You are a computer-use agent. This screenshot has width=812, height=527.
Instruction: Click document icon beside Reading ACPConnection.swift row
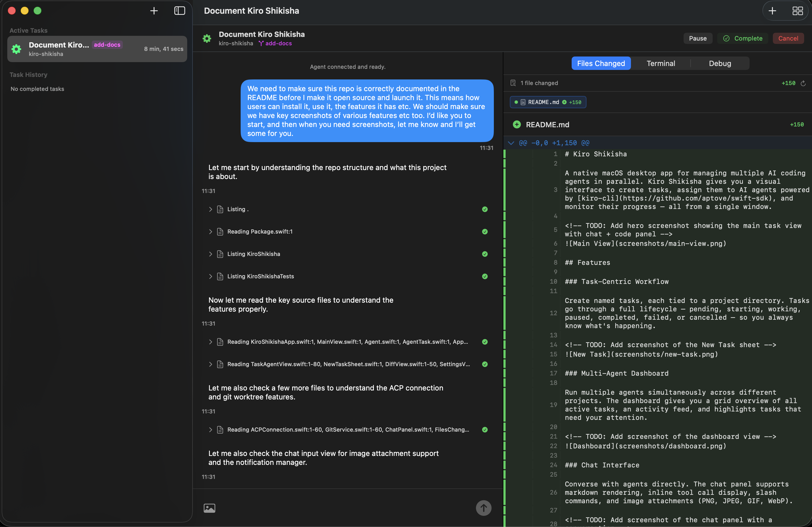coord(220,430)
